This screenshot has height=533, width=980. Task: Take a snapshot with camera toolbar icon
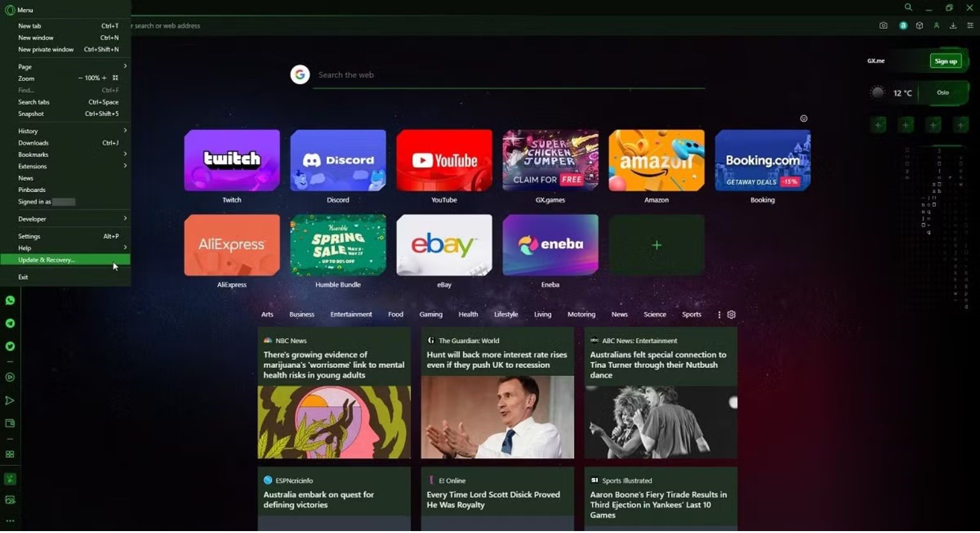point(883,26)
